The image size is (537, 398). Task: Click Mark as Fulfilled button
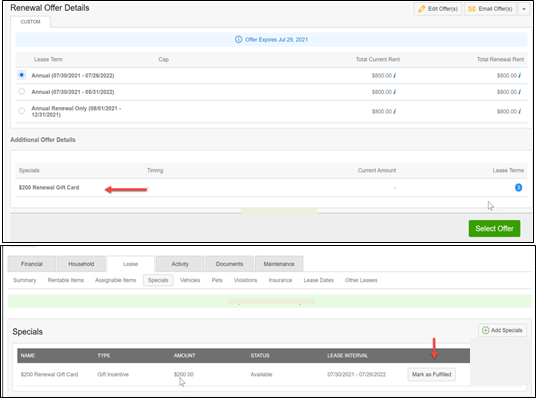[x=432, y=374]
